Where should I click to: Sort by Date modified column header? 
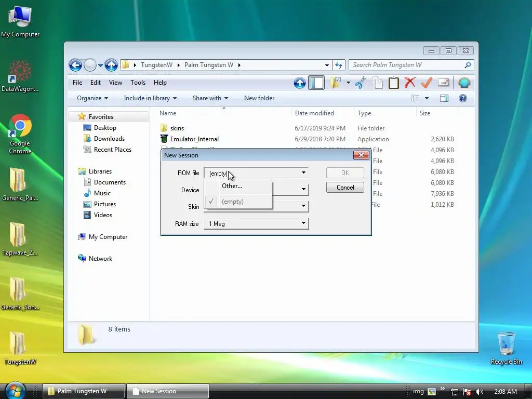click(x=314, y=113)
